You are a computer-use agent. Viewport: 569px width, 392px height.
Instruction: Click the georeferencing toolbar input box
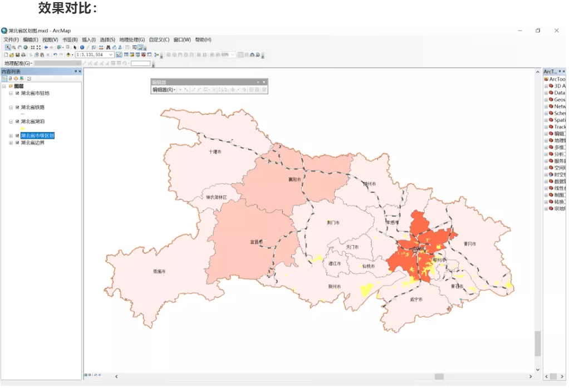click(140, 63)
